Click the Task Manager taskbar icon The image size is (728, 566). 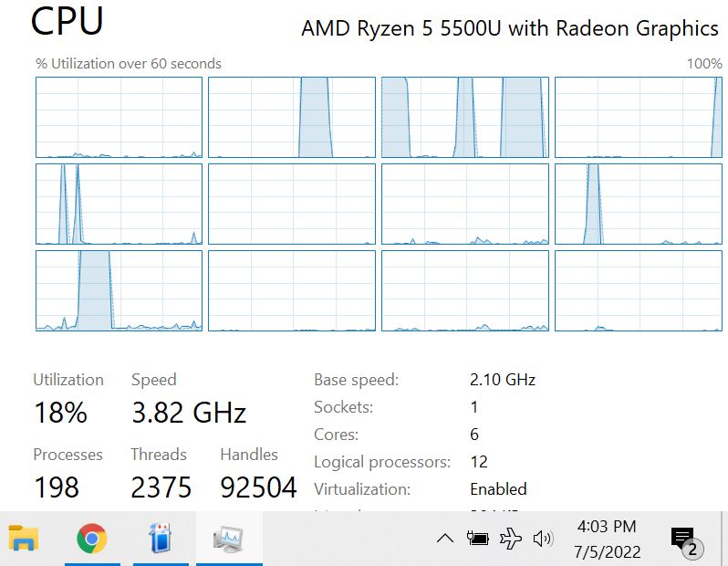[228, 539]
